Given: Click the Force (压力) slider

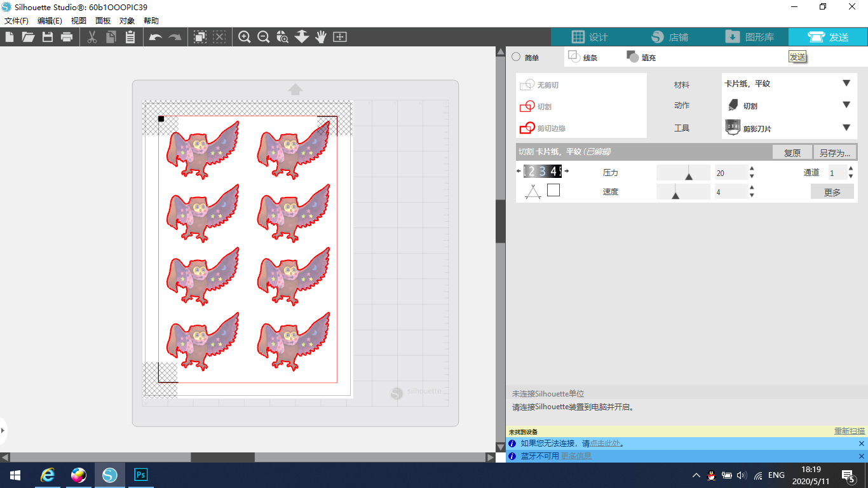Looking at the screenshot, I should coord(683,173).
